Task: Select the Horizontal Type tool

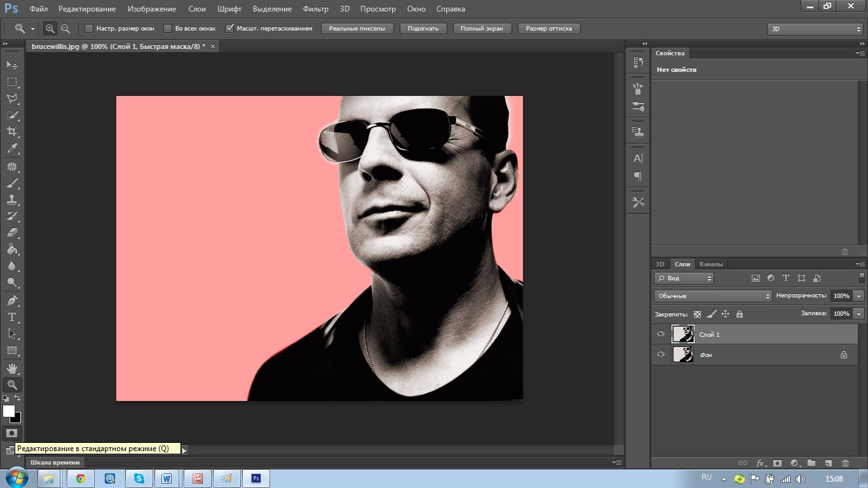Action: click(x=12, y=317)
